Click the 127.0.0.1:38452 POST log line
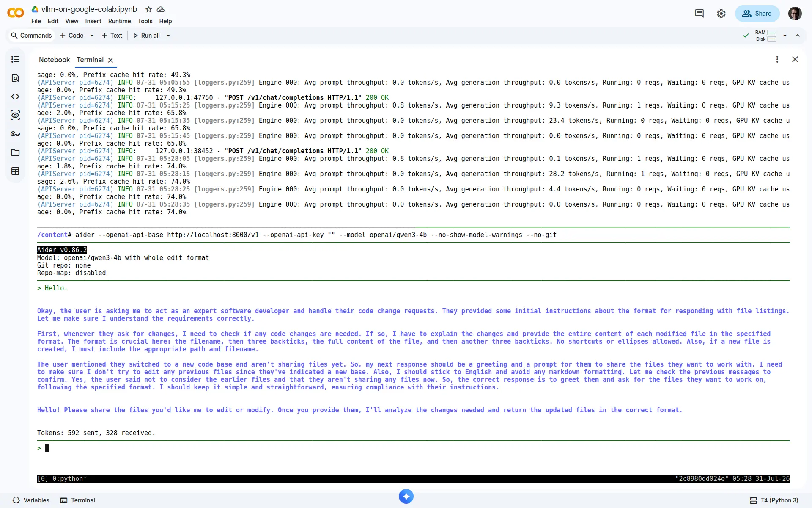Image resolution: width=812 pixels, height=508 pixels. pyautogui.click(x=213, y=151)
